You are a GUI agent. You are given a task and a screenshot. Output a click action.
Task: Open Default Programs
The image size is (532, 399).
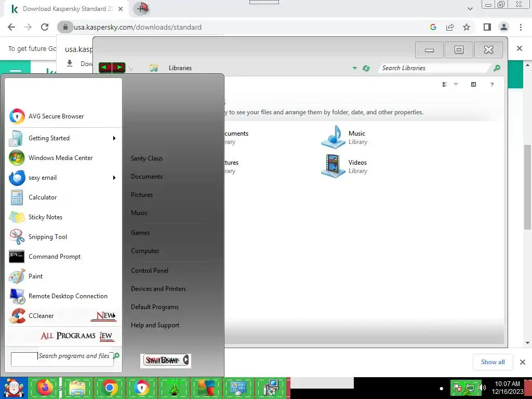tap(155, 307)
